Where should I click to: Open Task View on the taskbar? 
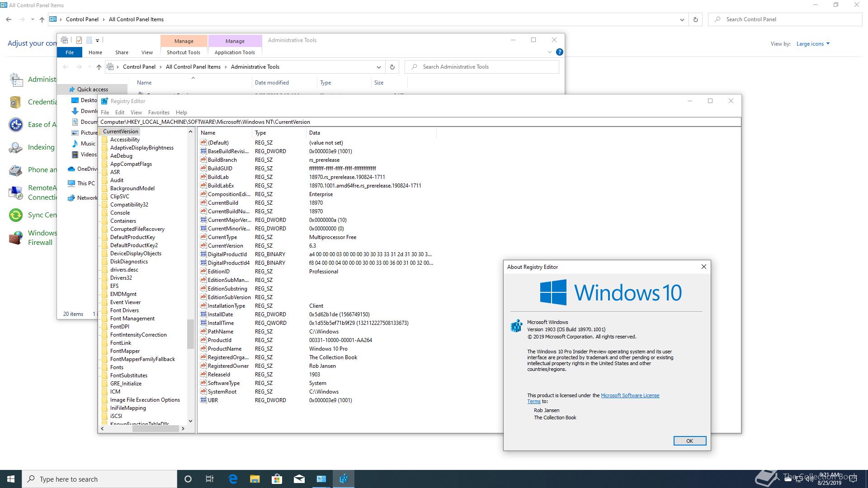click(210, 479)
